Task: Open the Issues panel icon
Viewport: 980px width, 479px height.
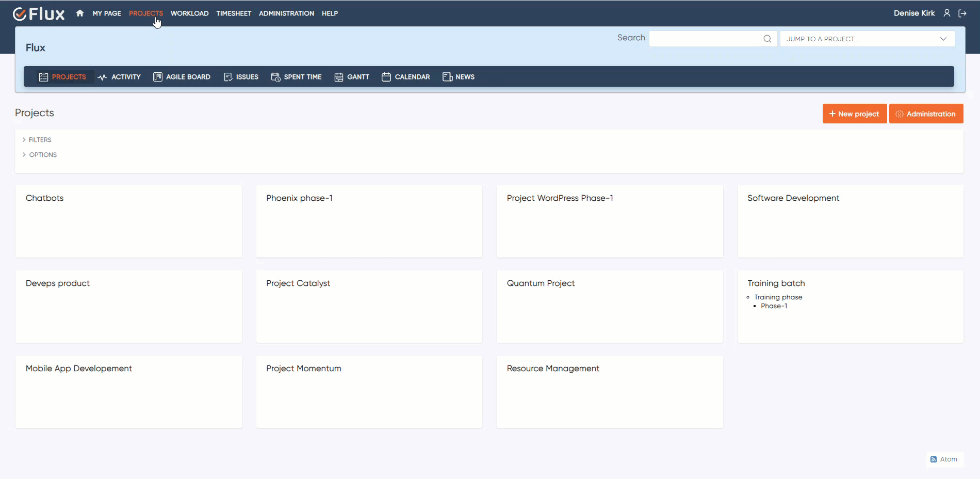Action: pos(228,76)
